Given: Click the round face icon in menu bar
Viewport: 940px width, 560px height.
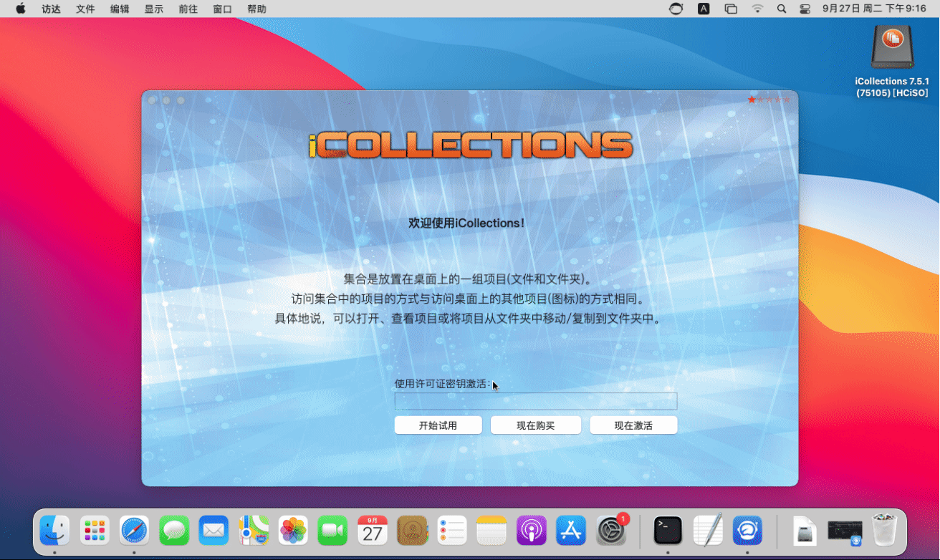Looking at the screenshot, I should [x=676, y=9].
